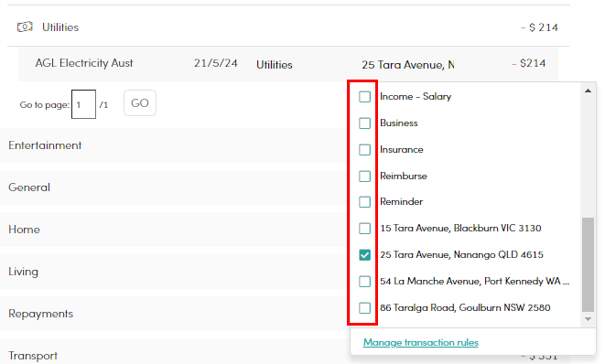This screenshot has width=605, height=364.
Task: Tick 15 Tara Avenue, Blackburn checkbox
Action: pyautogui.click(x=364, y=229)
